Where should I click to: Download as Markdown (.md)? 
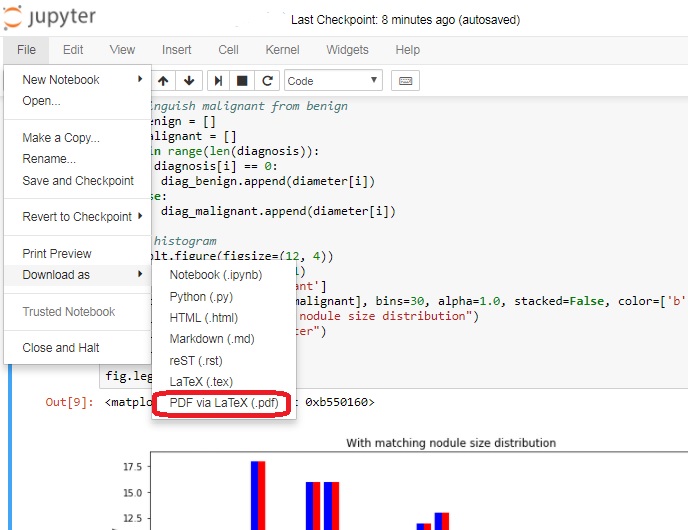click(224, 339)
